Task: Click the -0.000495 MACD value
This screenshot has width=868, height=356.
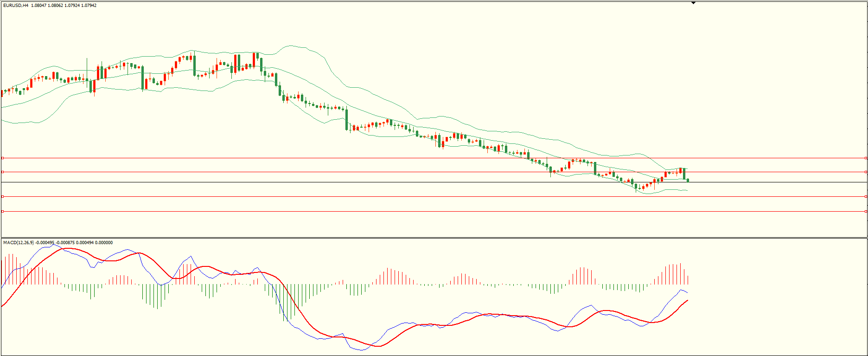Action: tap(45, 243)
